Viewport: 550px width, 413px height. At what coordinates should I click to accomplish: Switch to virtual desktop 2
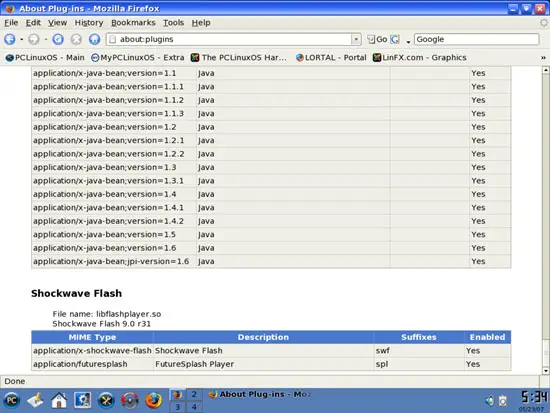tap(194, 394)
